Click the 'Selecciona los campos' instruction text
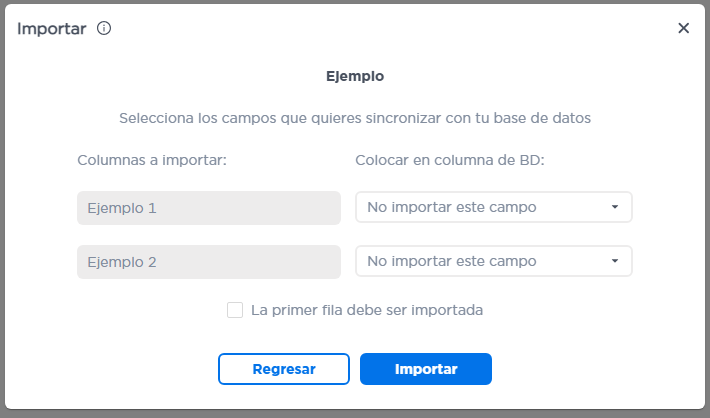The image size is (710, 418). pyautogui.click(x=355, y=118)
